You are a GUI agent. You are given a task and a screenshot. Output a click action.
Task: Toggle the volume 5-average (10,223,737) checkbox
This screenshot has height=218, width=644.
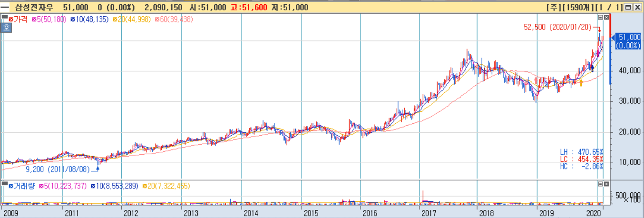click(41, 186)
